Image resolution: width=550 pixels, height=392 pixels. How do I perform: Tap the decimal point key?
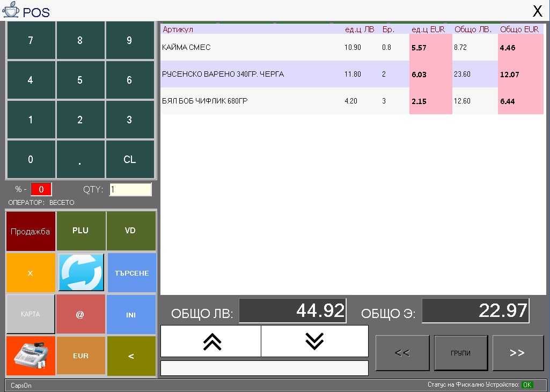80,159
